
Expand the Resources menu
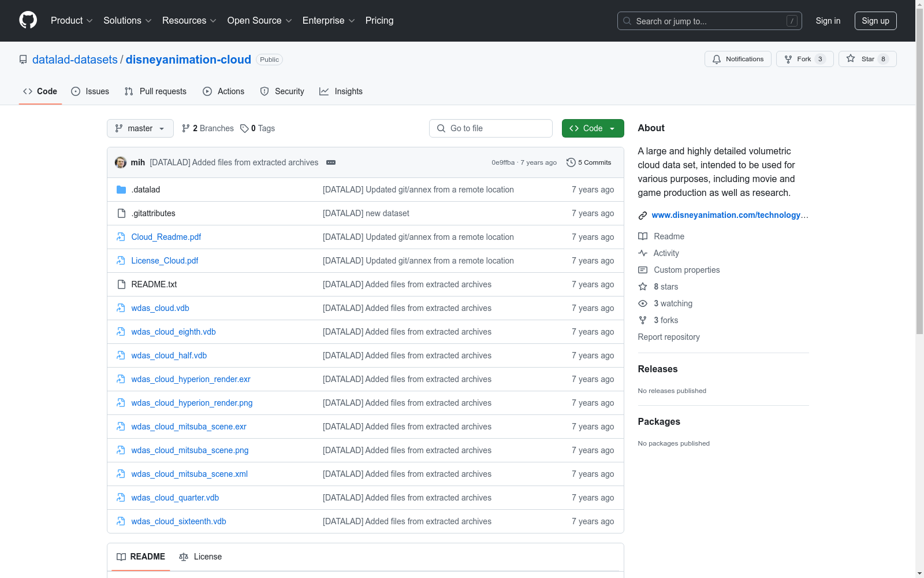[189, 21]
